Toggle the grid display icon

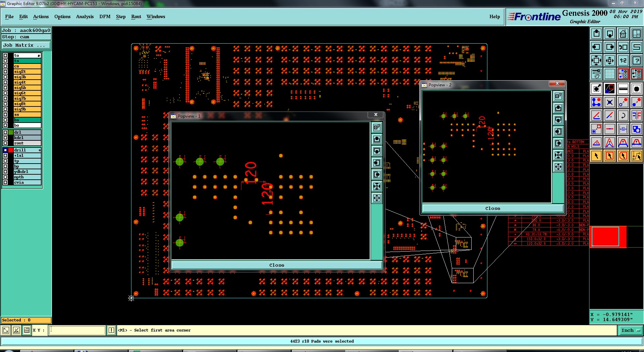click(610, 74)
